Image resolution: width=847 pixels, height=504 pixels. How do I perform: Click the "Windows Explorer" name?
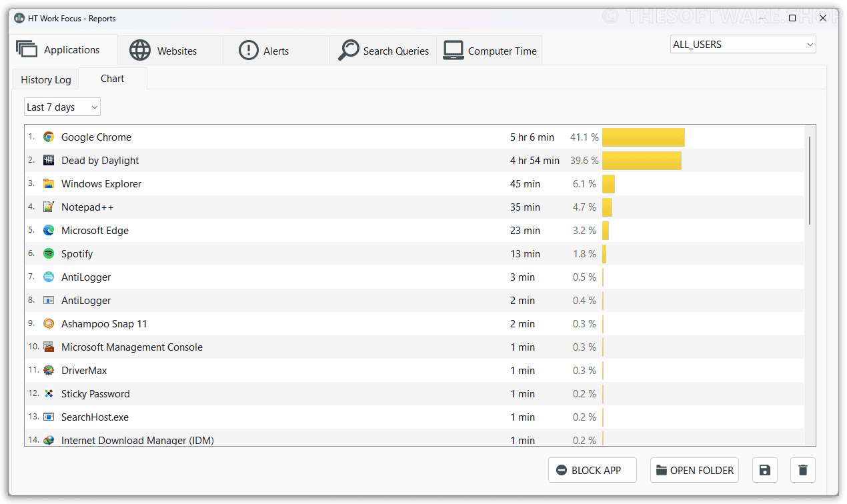[101, 184]
